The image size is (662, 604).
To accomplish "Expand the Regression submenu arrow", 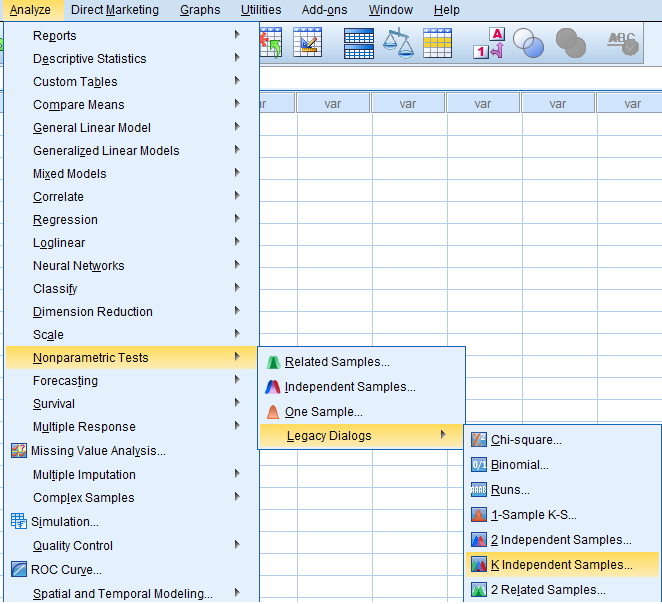I will click(237, 219).
